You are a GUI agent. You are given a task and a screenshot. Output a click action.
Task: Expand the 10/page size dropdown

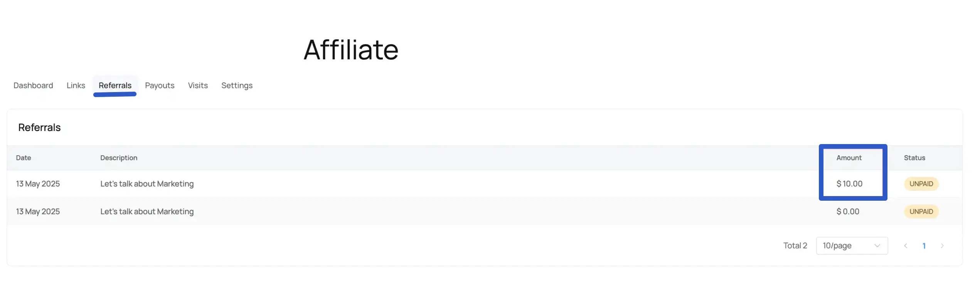point(851,246)
